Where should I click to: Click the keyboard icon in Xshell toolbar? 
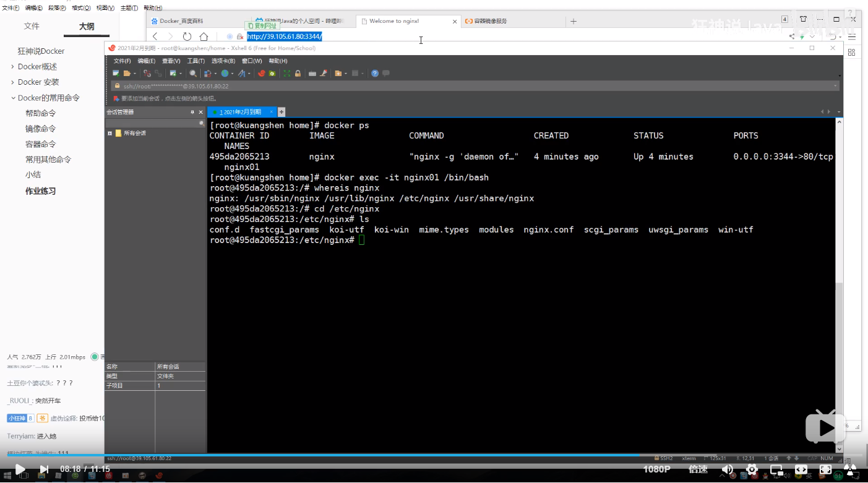[312, 73]
